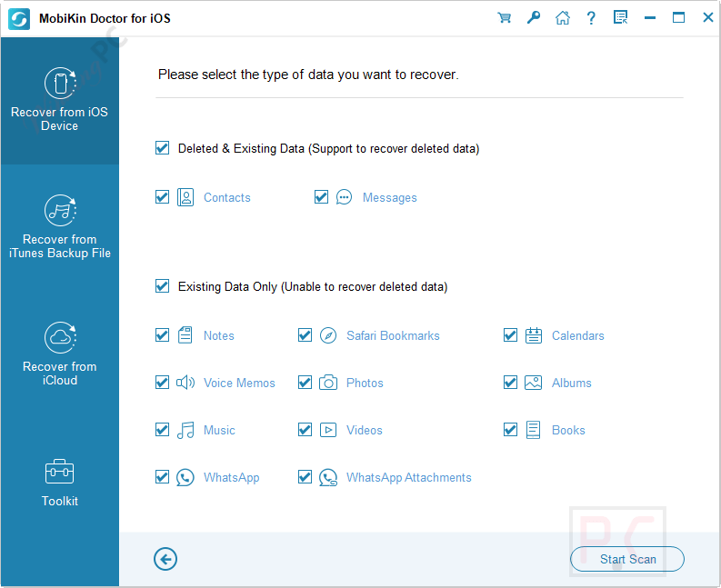Click the Contacts label link
Viewport: 721px width, 588px height.
[227, 198]
